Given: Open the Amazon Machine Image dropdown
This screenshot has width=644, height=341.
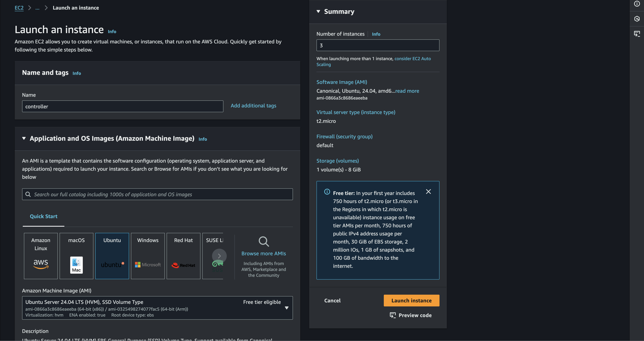Looking at the screenshot, I should point(157,308).
